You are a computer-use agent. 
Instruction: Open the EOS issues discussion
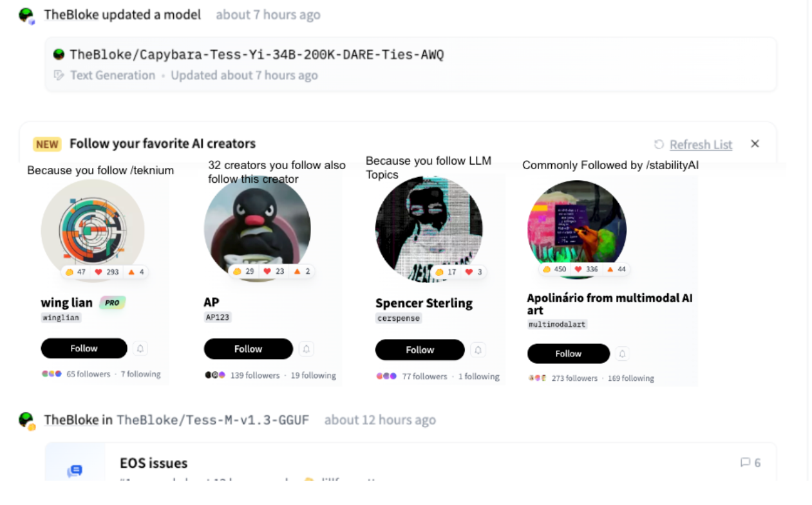[154, 463]
